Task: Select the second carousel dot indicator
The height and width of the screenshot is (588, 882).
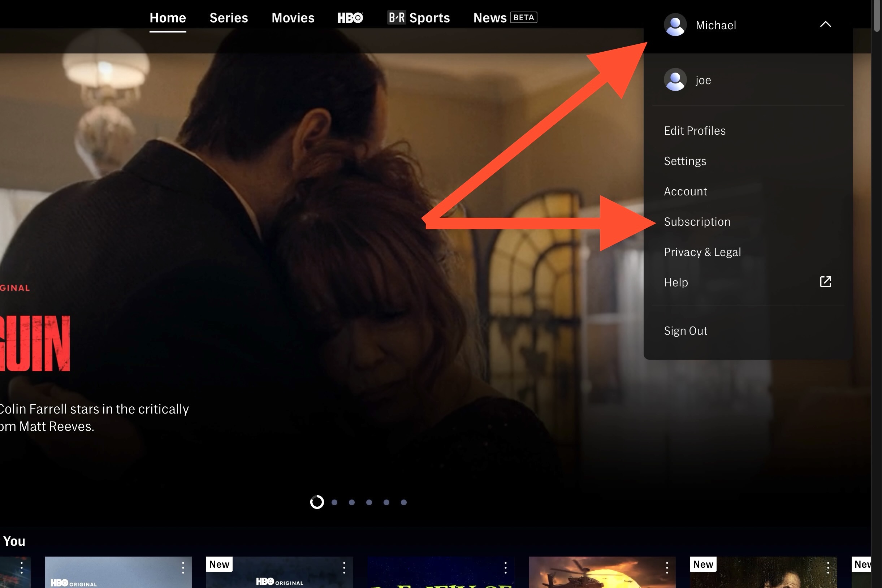Action: (x=335, y=502)
